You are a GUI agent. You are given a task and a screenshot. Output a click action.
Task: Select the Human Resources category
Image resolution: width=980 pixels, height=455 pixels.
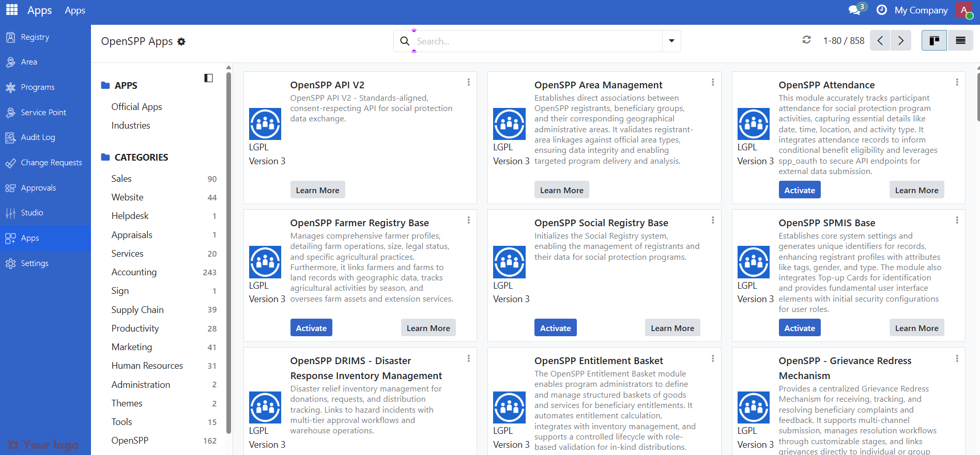click(x=163, y=366)
